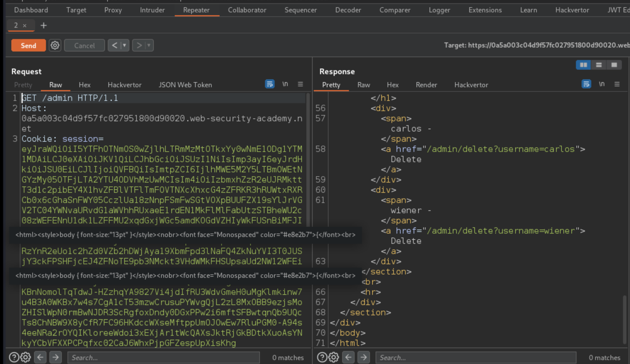Close Repeater tab 2

25,25
